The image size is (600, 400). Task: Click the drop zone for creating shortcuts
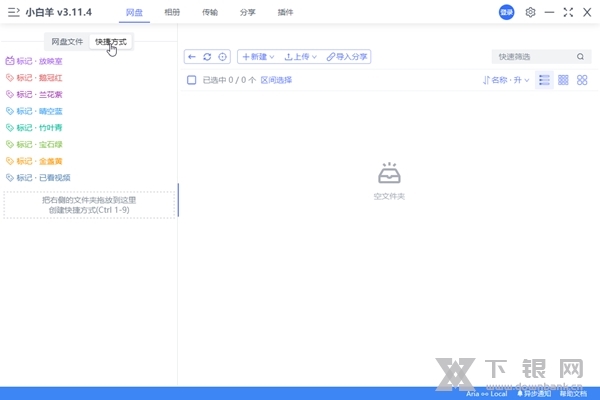point(89,205)
